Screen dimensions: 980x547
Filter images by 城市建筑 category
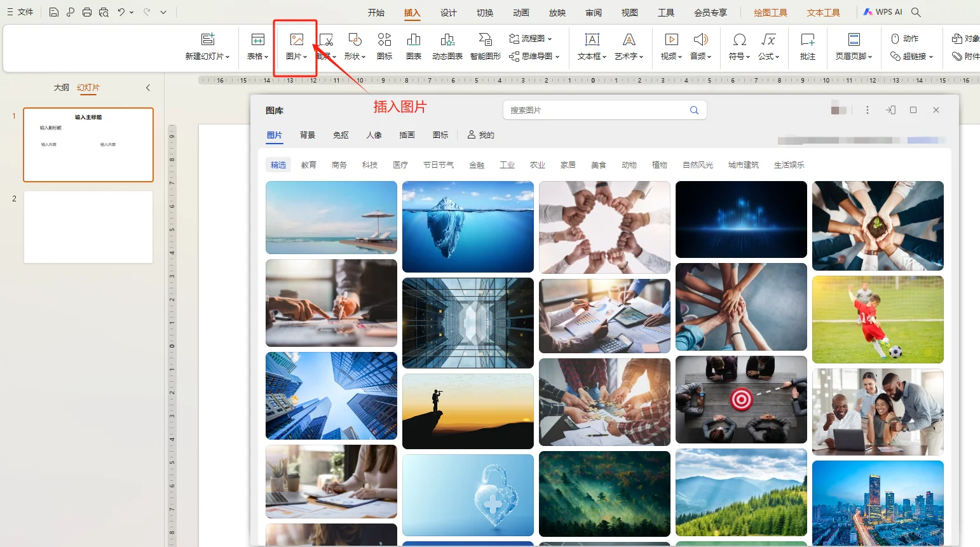(744, 165)
